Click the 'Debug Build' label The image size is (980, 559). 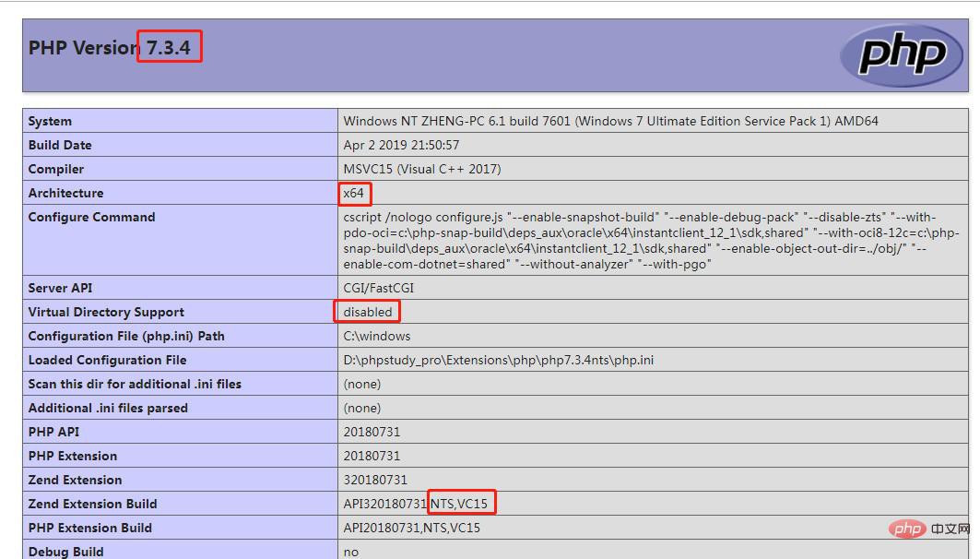65,552
